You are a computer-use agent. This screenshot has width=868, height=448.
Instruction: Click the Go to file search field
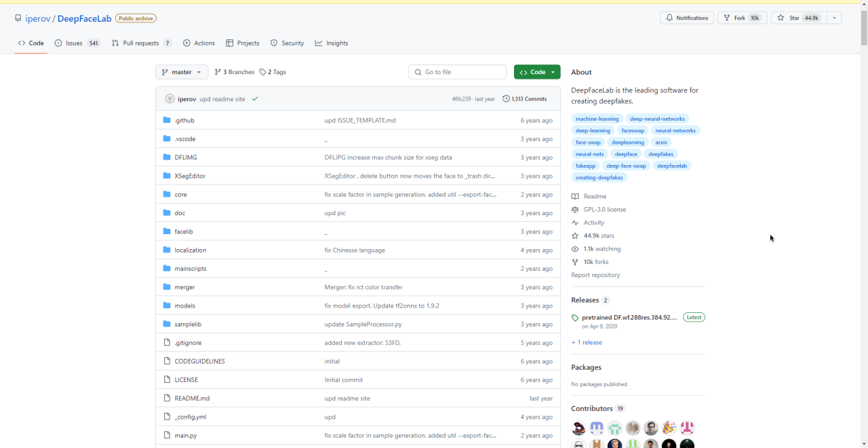pyautogui.click(x=458, y=72)
